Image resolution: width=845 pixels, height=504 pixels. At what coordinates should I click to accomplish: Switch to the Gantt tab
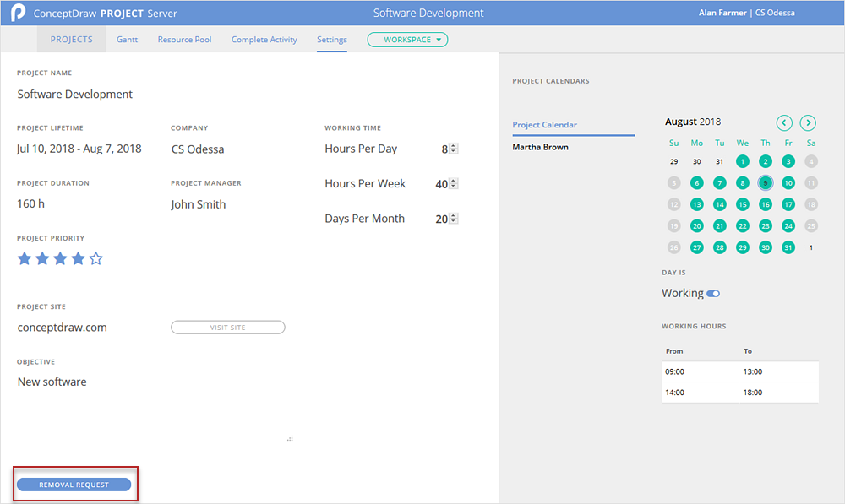pyautogui.click(x=128, y=40)
